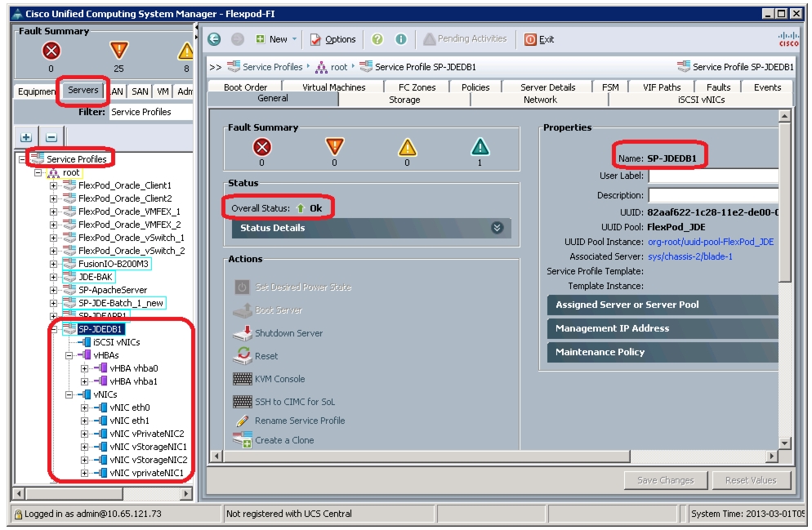Expand the FusionIO-B200M3 node
Image resolution: width=812 pixels, height=530 pixels.
pos(53,264)
